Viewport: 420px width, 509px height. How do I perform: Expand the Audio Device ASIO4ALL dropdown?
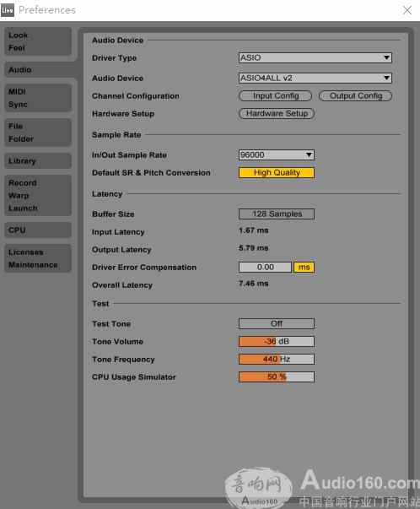[315, 78]
